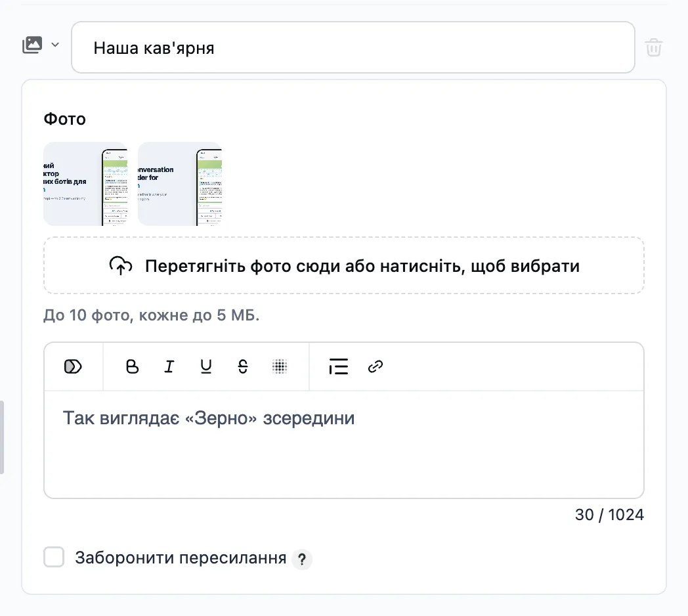Image resolution: width=688 pixels, height=616 pixels.
Task: Apply italic formatting
Action: click(x=169, y=366)
